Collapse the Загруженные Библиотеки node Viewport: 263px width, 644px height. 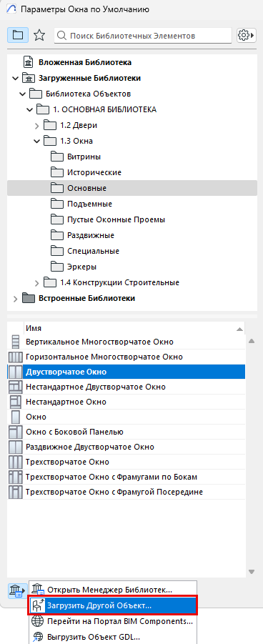point(16,78)
